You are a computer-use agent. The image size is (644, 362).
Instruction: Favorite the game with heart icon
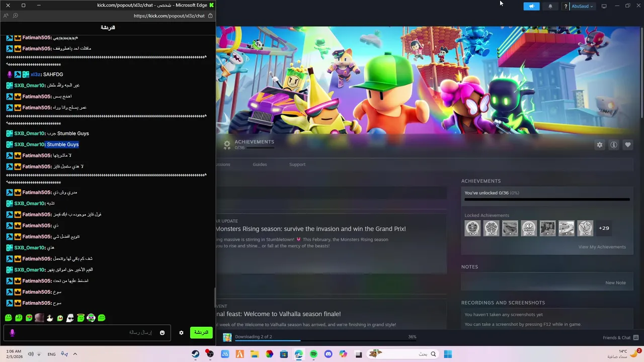coord(627,145)
